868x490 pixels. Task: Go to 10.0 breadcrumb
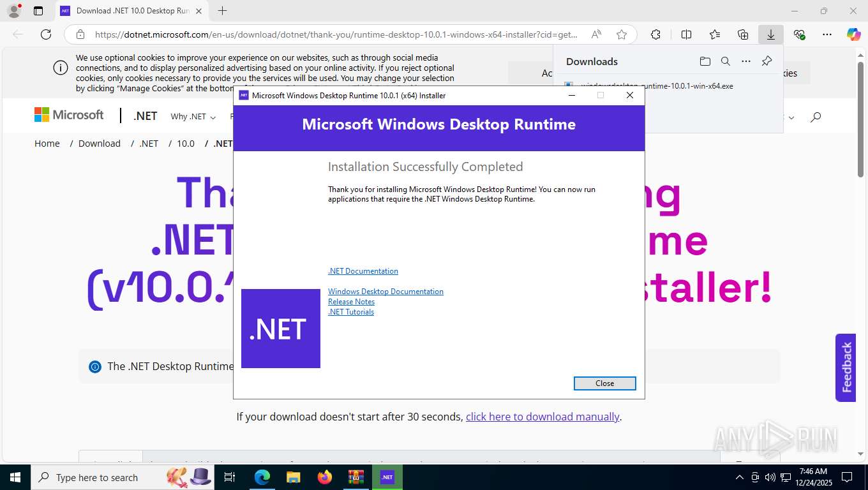186,144
